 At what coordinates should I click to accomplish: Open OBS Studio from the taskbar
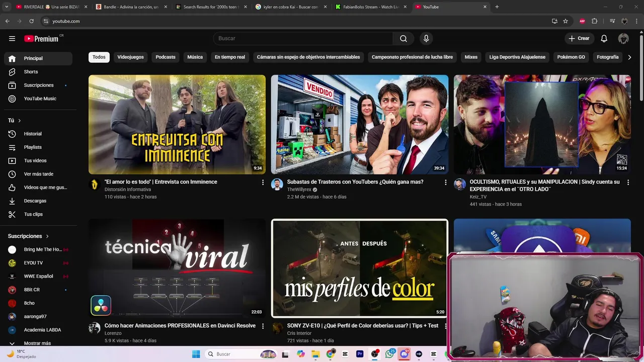point(375,354)
